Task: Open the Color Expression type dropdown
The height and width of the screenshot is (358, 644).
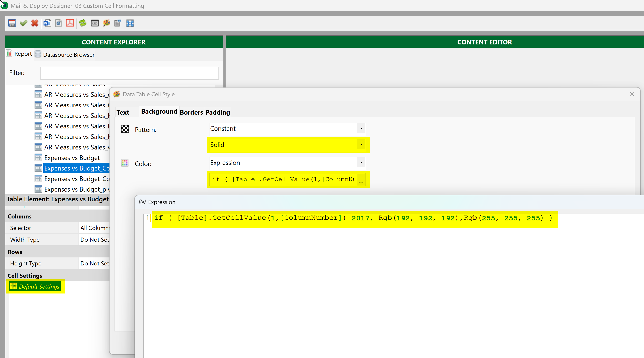Action: pyautogui.click(x=361, y=163)
